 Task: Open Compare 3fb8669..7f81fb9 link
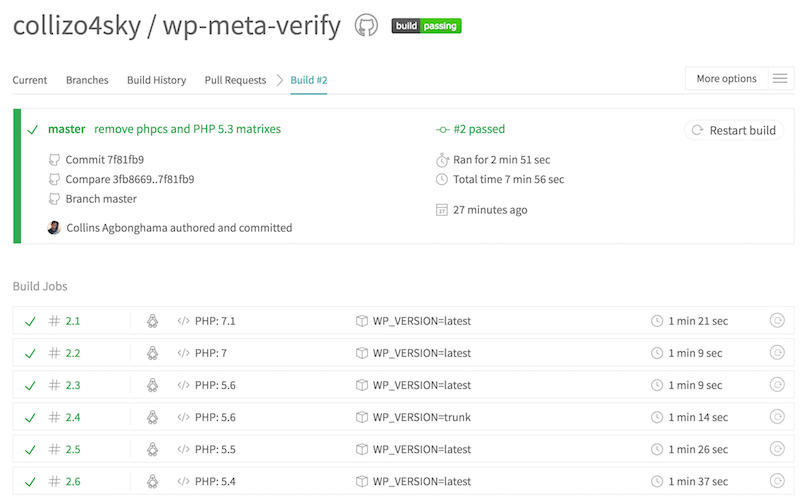[x=129, y=179]
